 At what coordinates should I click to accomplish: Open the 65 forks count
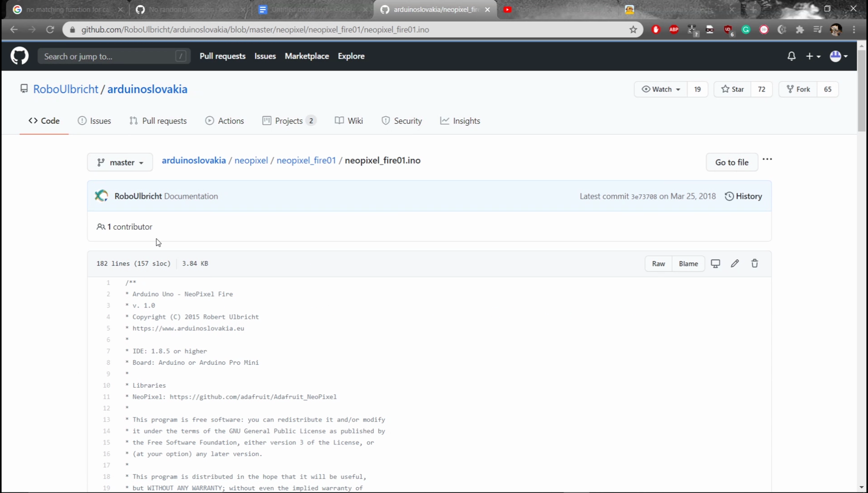827,89
